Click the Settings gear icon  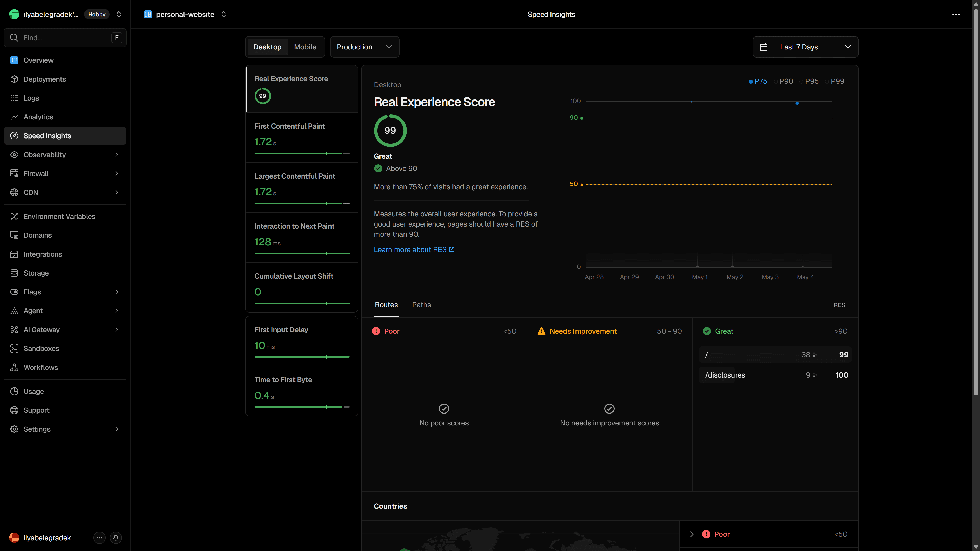[14, 429]
